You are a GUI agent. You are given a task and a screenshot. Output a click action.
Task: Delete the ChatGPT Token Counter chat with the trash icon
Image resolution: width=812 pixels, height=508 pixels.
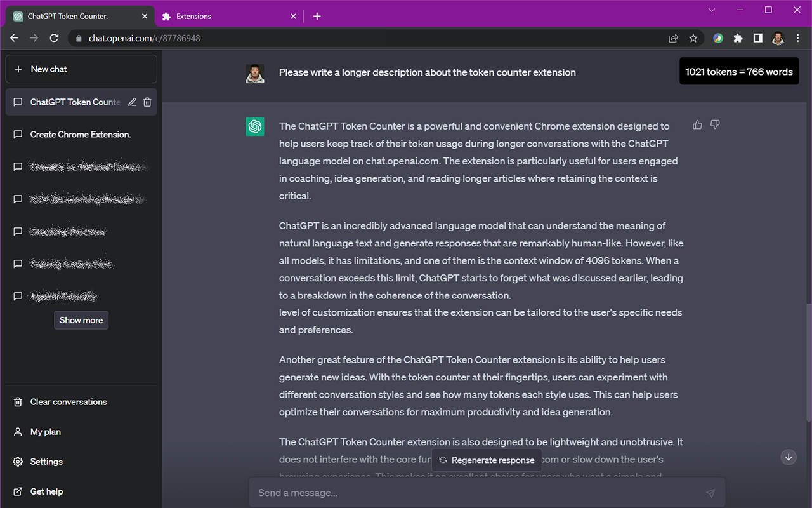tap(147, 102)
